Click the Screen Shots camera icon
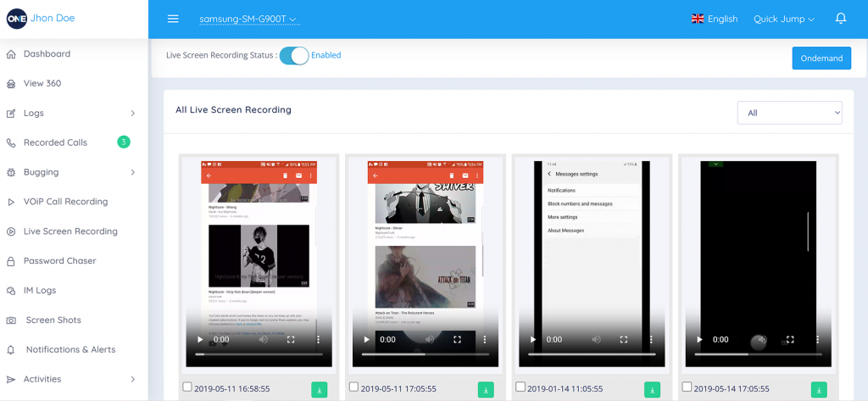The width and height of the screenshot is (868, 401). pyautogui.click(x=10, y=320)
